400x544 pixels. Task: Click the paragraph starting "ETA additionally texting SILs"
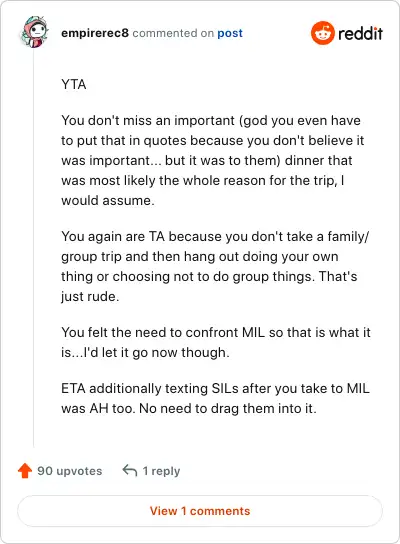pos(215,398)
